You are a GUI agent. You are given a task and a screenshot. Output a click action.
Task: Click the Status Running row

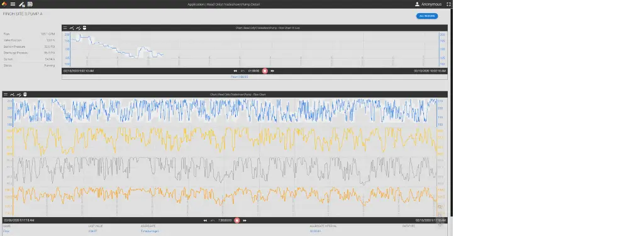(29, 65)
